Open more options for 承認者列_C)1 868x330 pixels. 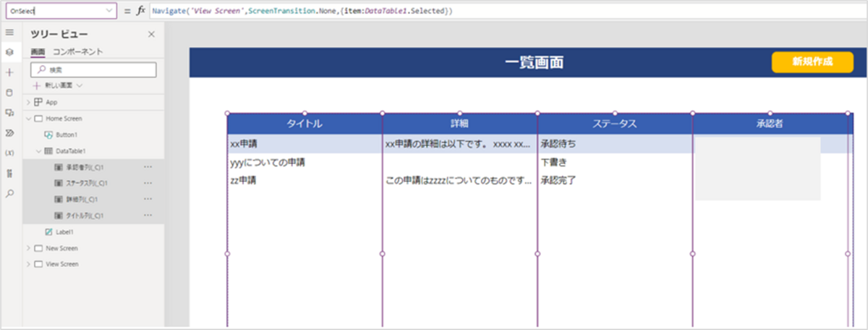tap(148, 167)
